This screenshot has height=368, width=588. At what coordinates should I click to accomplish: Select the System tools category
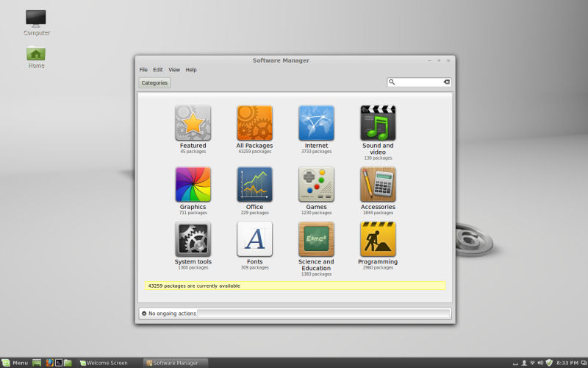click(x=193, y=239)
